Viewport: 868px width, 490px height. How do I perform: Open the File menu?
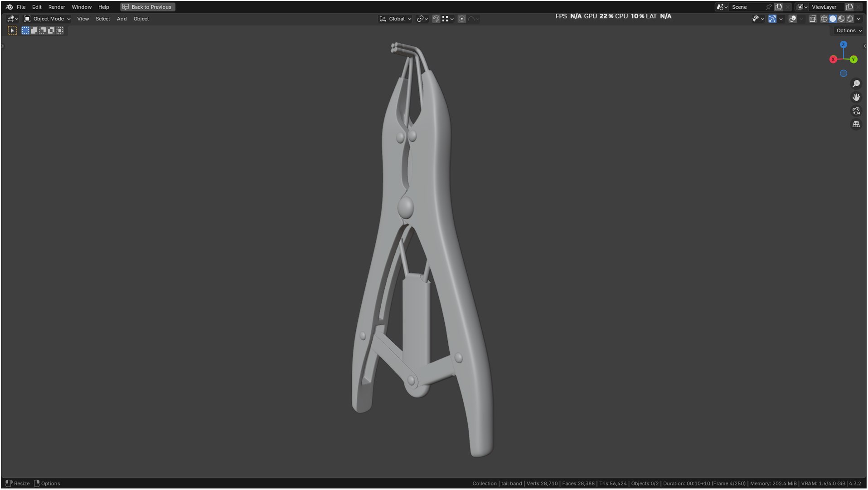tap(21, 7)
